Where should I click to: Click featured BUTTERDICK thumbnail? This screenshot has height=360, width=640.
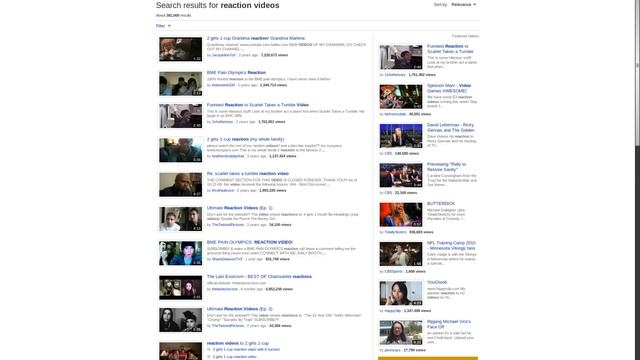pyautogui.click(x=401, y=215)
